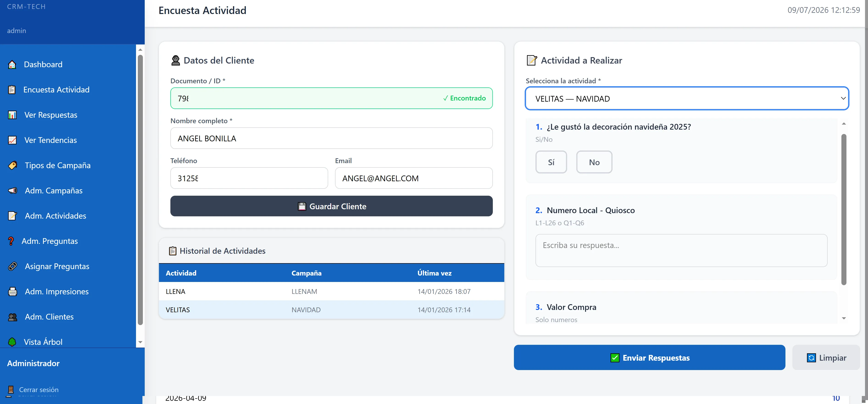The height and width of the screenshot is (404, 868).
Task: Click the sidebar scrollbar down arrow
Action: pos(140,342)
